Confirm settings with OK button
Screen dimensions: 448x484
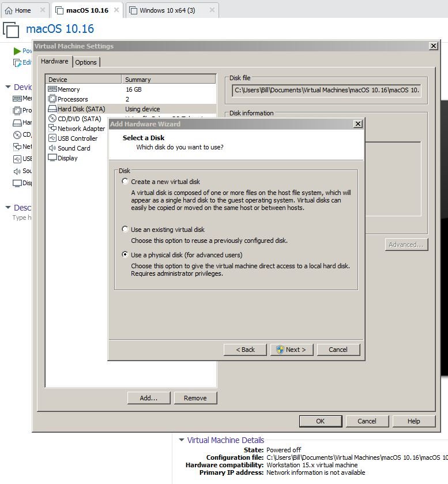coord(321,421)
